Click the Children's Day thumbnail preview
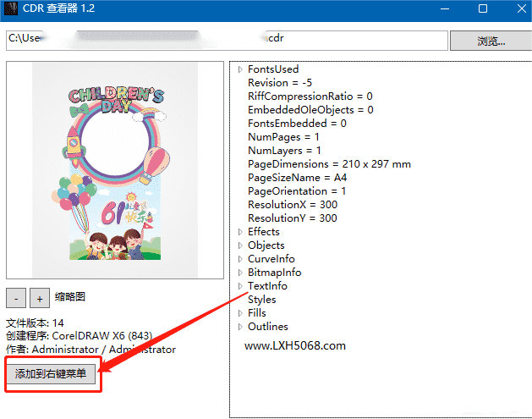 click(115, 170)
